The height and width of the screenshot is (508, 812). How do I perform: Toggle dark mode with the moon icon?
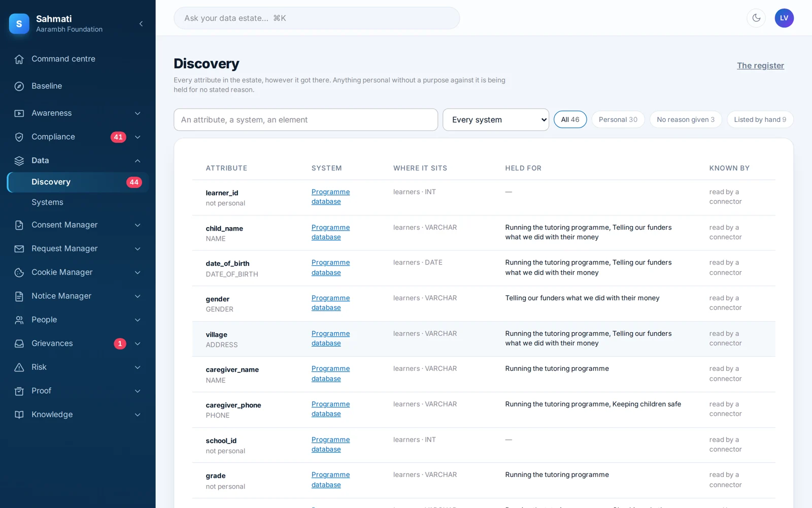(756, 18)
